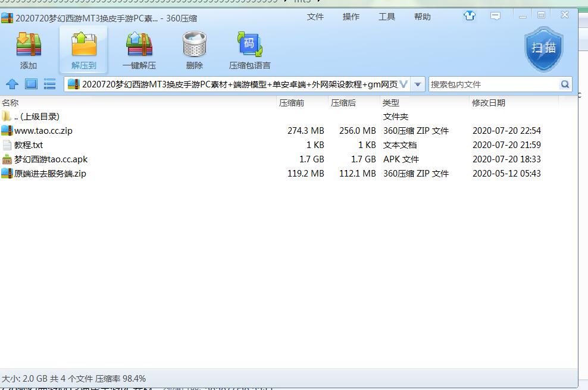Open the 工具 (Tools) menu
The width and height of the screenshot is (588, 390).
point(387,17)
